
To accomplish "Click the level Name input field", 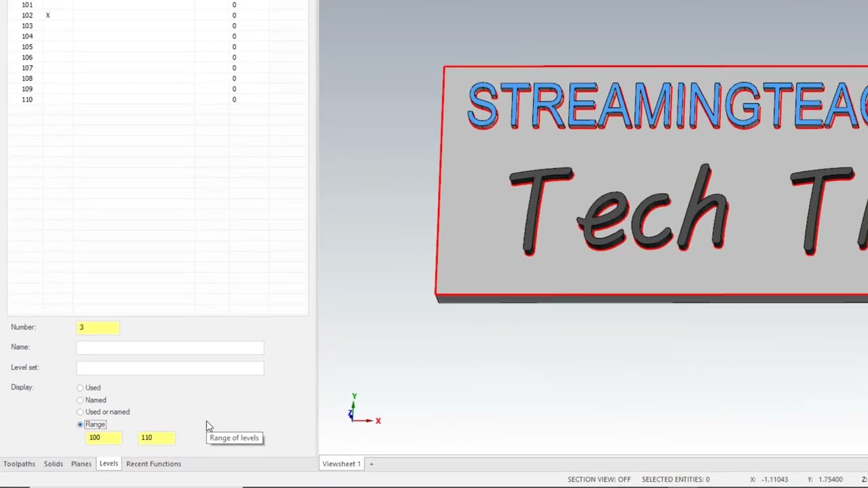I will point(170,348).
